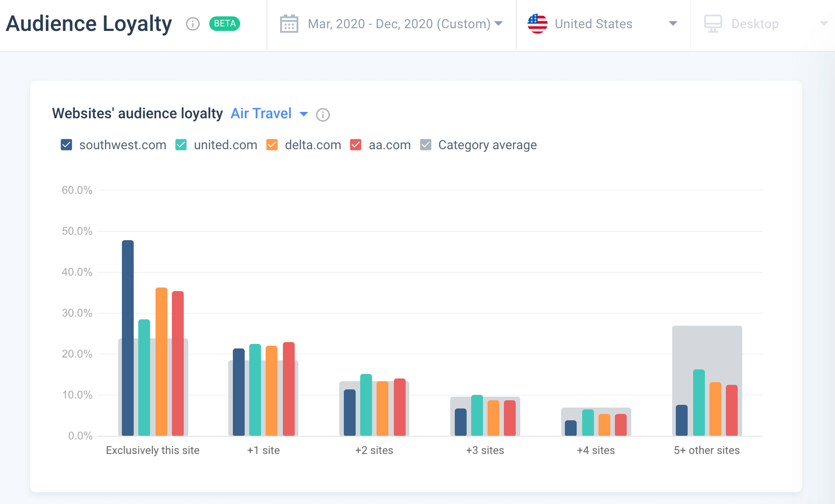Click united.com bar in +3 sites group
The width and height of the screenshot is (835, 504).
pyautogui.click(x=477, y=415)
